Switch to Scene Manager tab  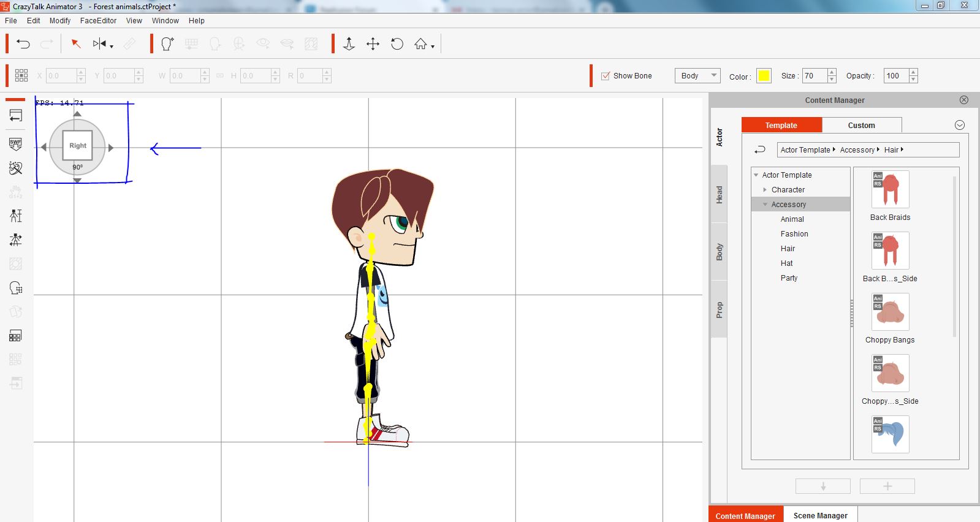pos(820,515)
